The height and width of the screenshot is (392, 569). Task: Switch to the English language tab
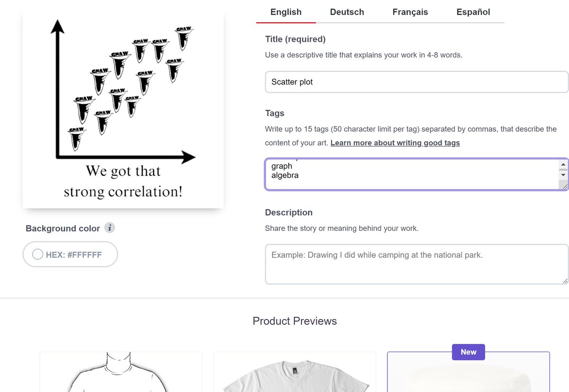click(x=286, y=12)
